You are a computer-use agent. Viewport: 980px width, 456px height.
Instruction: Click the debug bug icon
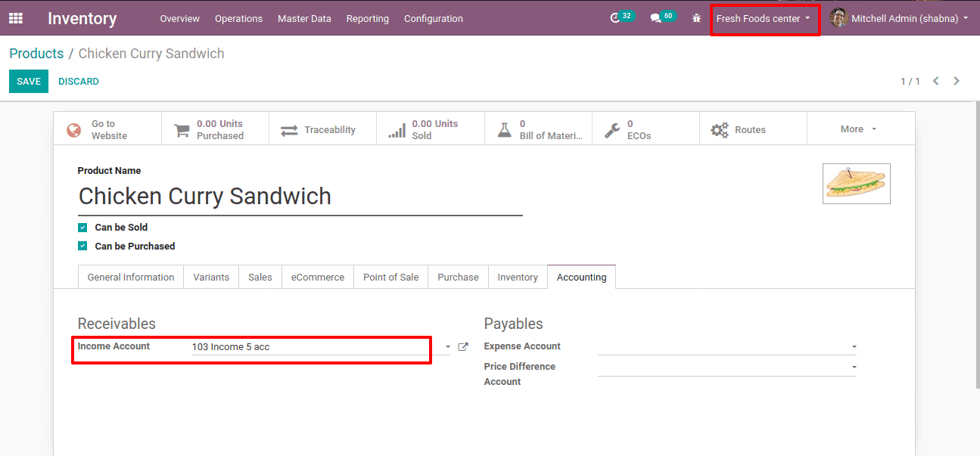click(x=696, y=18)
